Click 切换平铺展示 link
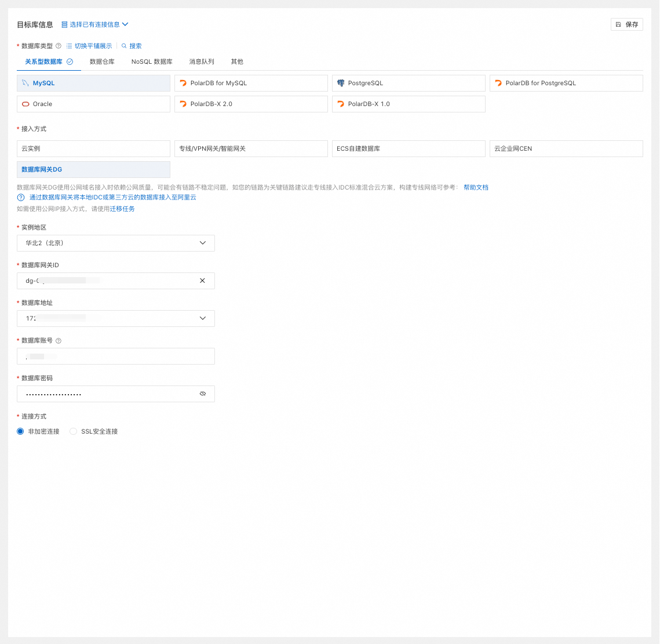660x644 pixels. (93, 46)
